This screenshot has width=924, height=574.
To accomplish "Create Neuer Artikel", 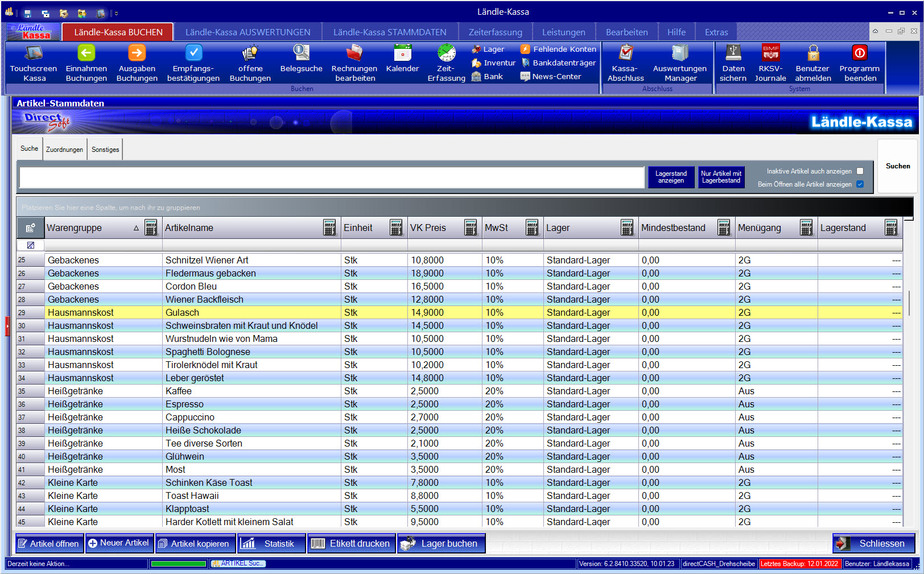I will pyautogui.click(x=119, y=544).
